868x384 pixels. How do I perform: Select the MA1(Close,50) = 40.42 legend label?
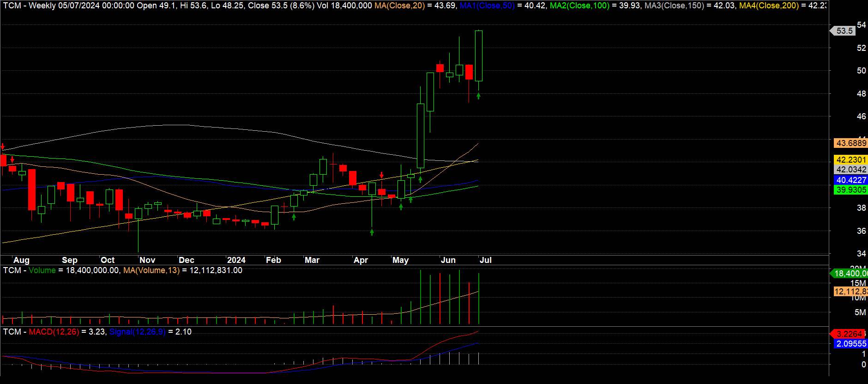504,6
